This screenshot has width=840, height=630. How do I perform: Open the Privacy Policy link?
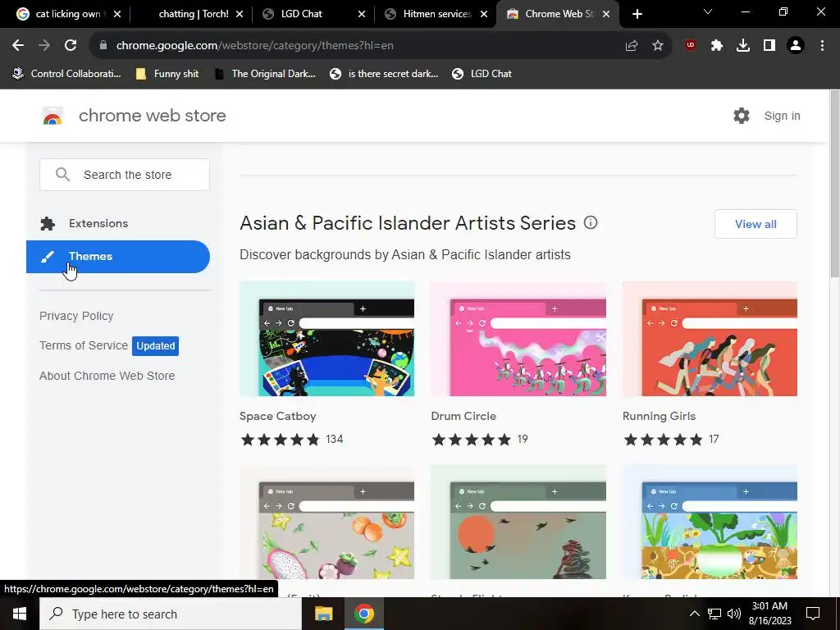[76, 316]
